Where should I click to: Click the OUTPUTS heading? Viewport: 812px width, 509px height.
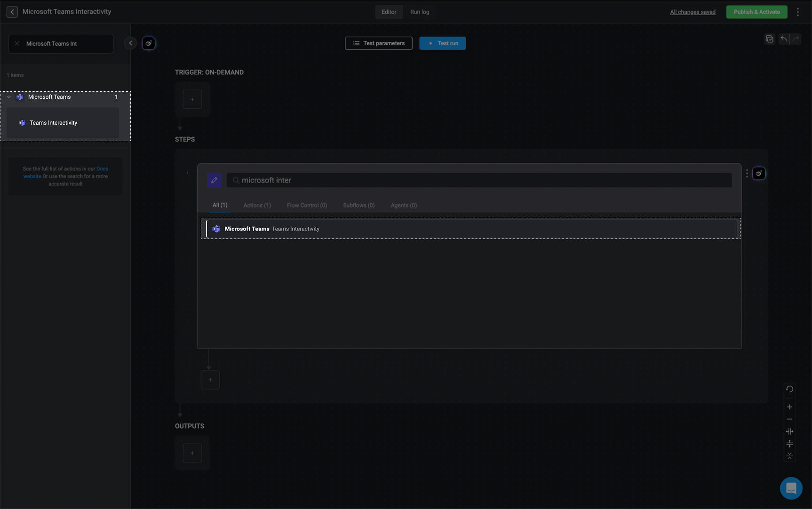pos(190,426)
